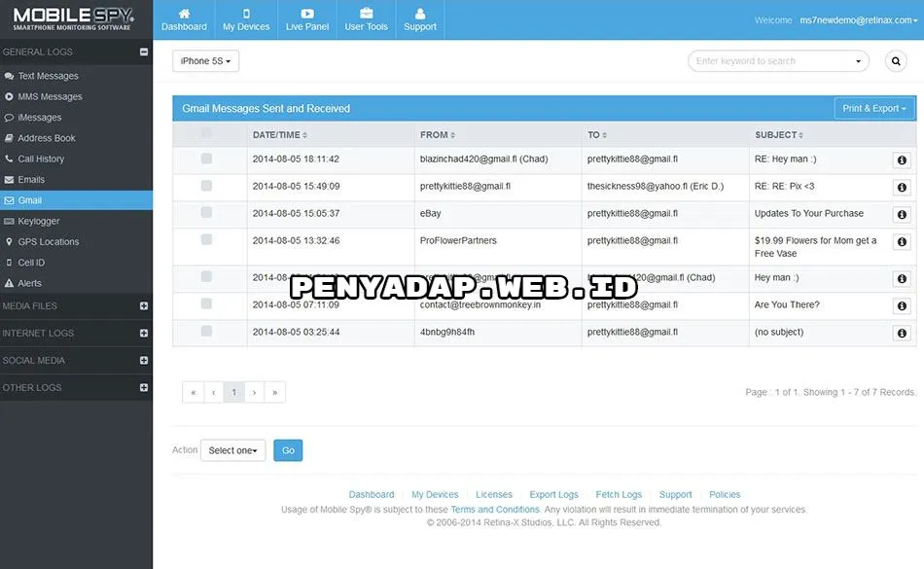Click the Go action button
This screenshot has width=924, height=569.
tap(288, 450)
